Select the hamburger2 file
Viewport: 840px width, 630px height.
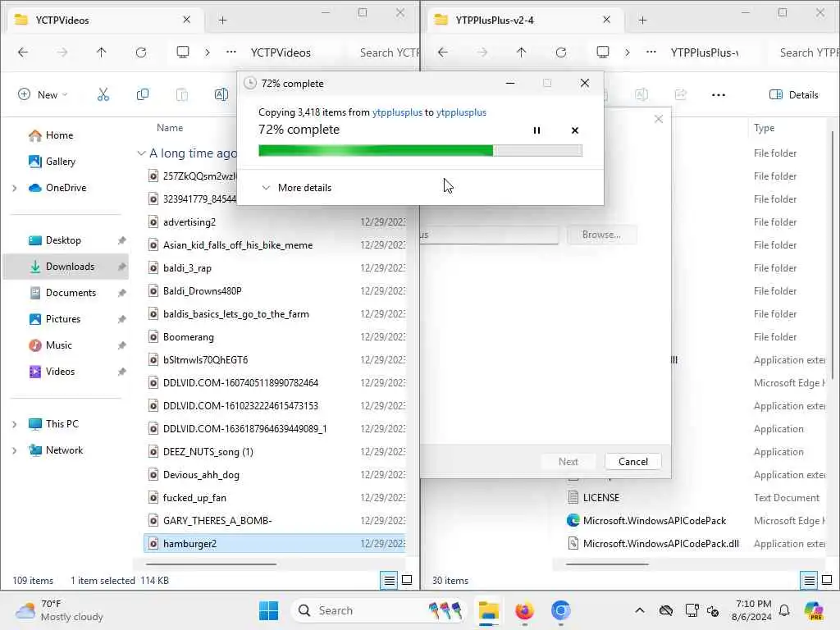[x=274, y=544]
